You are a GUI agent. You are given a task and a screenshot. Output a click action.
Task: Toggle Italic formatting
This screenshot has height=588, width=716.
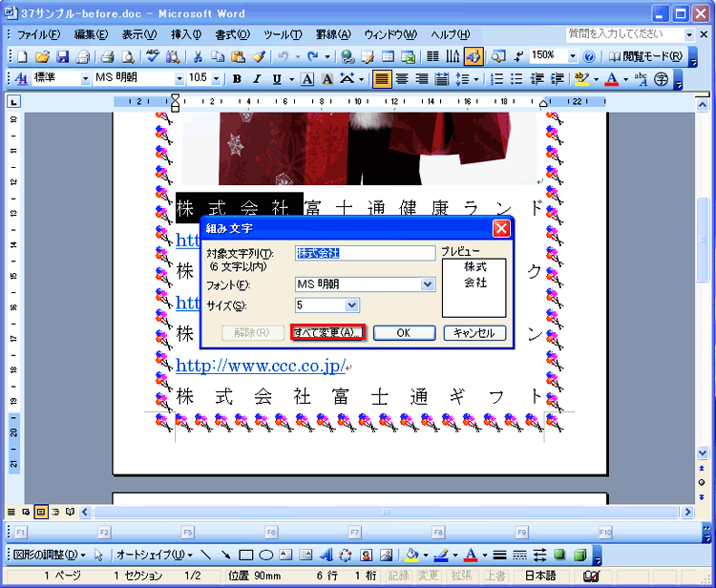pyautogui.click(x=257, y=79)
